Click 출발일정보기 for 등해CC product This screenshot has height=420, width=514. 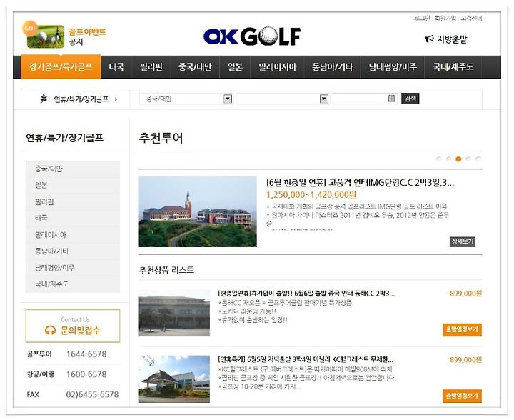point(462,329)
